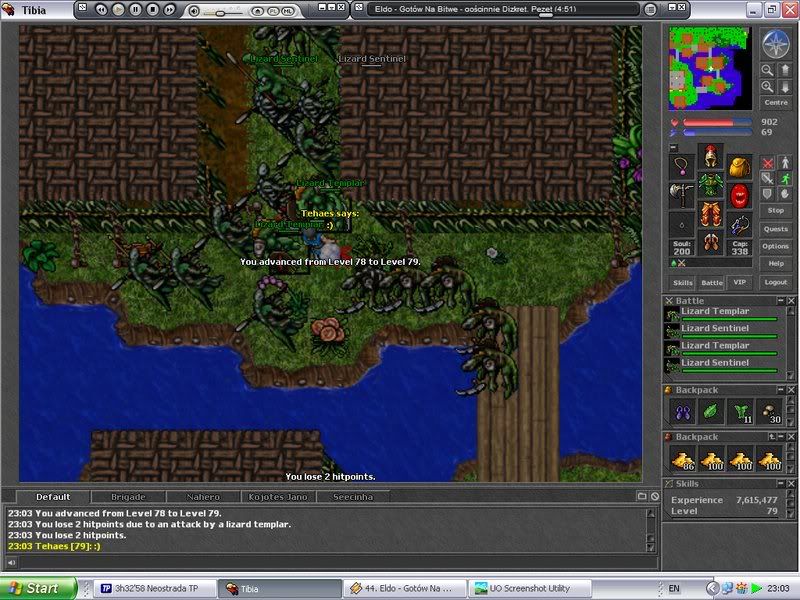Viewport: 800px width, 600px height.
Task: Click chat volume say-mode icon
Action: [11, 563]
